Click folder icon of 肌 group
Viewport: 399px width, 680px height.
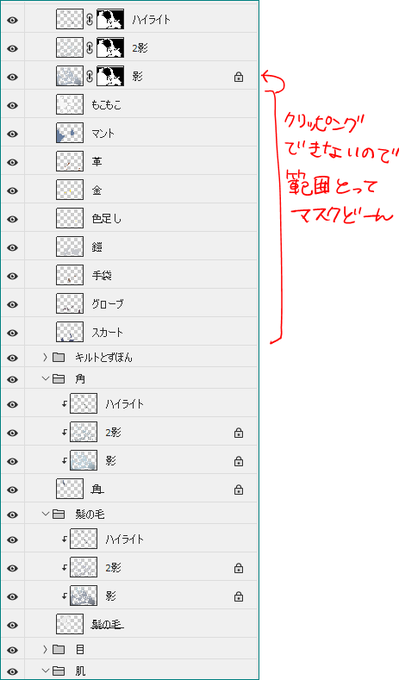pos(58,671)
